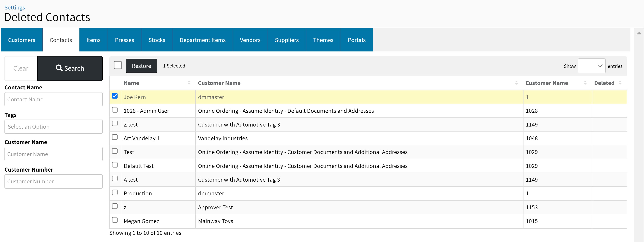
Task: Follow the Settings breadcrumb link
Action: pos(15,8)
